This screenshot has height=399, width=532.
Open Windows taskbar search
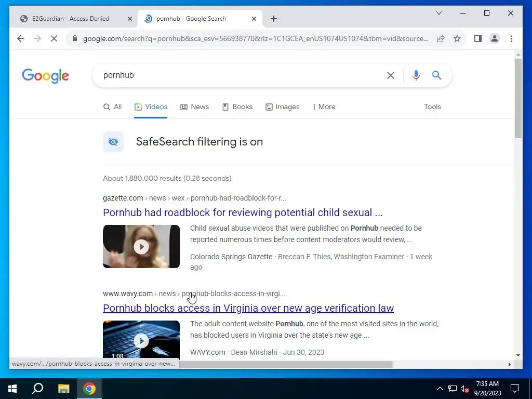(x=37, y=389)
